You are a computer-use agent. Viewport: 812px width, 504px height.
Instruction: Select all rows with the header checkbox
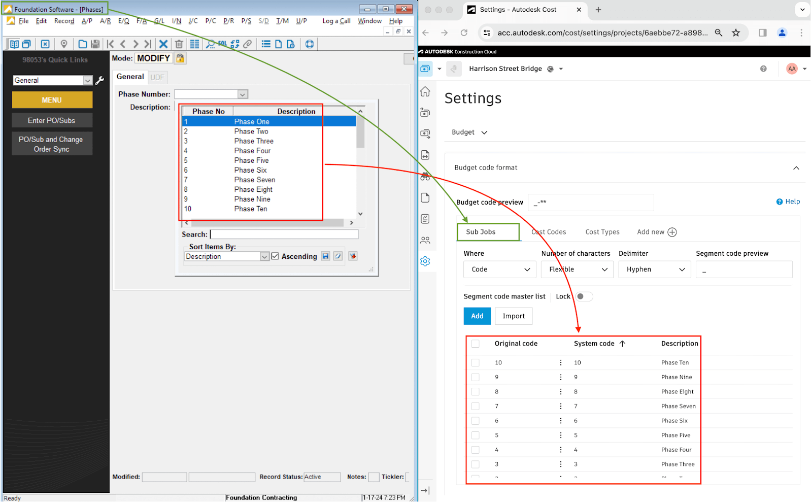coord(476,344)
